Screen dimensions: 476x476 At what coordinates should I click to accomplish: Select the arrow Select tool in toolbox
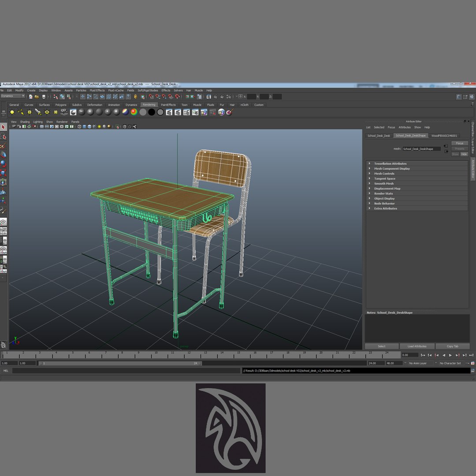click(x=4, y=127)
